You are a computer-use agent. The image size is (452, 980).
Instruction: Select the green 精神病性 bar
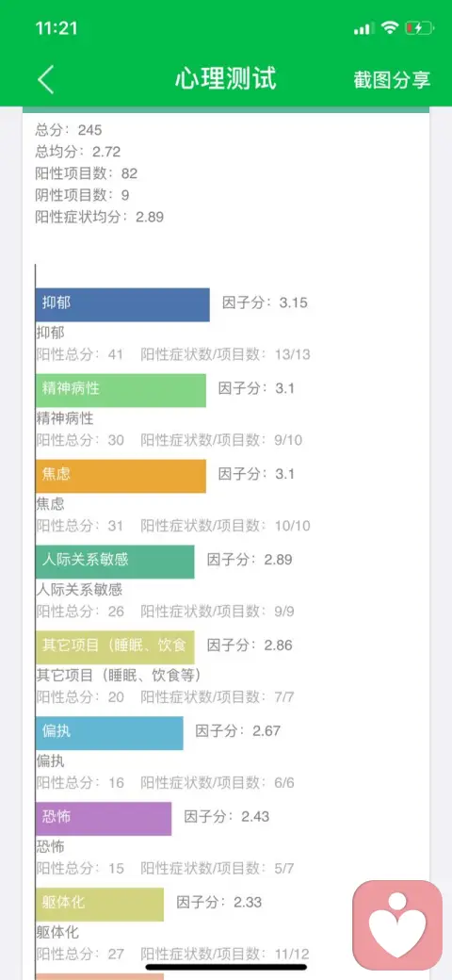[121, 390]
